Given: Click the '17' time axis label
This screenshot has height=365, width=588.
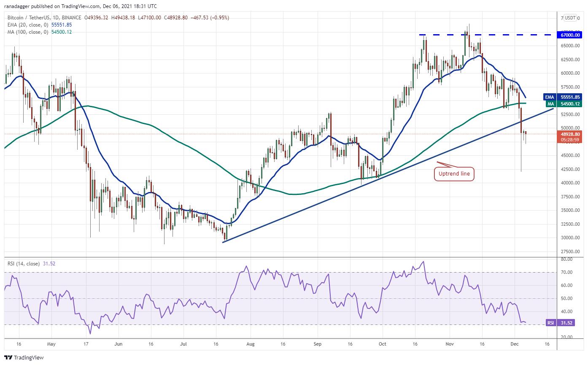Looking at the screenshot, I should (86, 344).
